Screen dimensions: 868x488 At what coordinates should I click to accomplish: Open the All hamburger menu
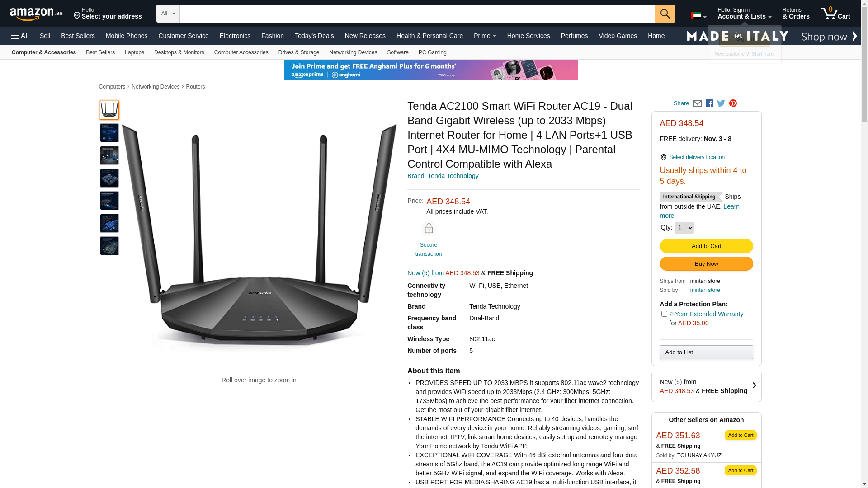pos(20,36)
